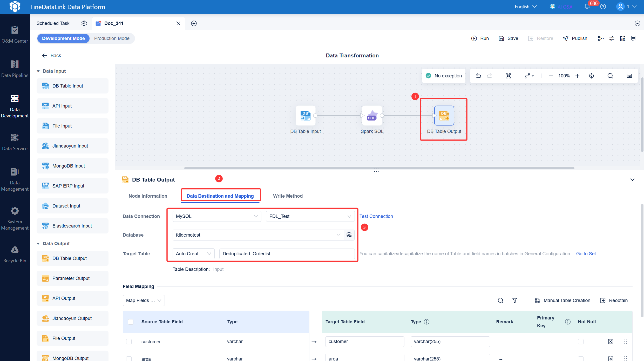
Task: Open the fdldemotest database dropdown
Action: coord(258,235)
